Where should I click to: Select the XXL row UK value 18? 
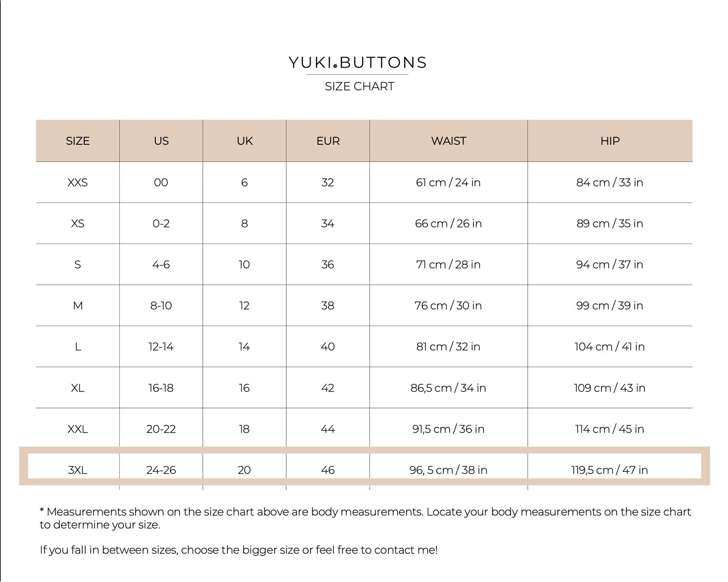click(244, 429)
